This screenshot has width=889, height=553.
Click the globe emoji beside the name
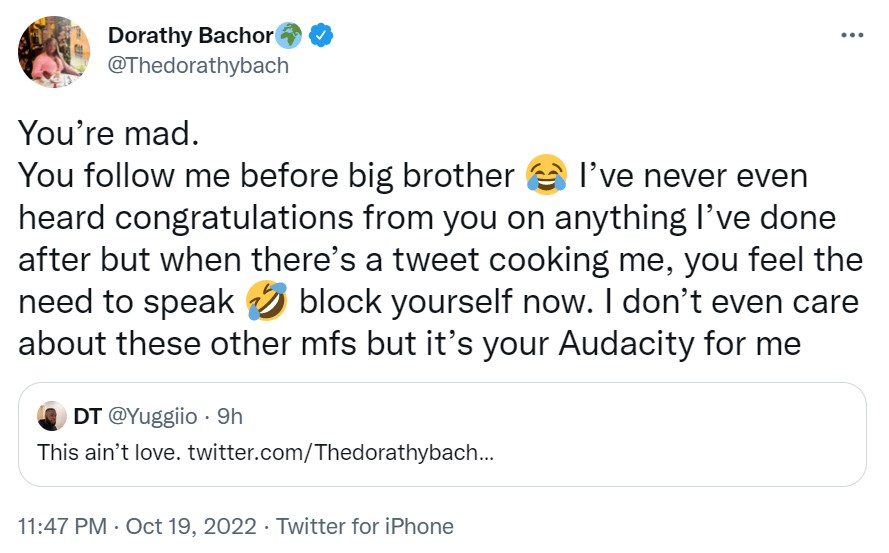[290, 36]
